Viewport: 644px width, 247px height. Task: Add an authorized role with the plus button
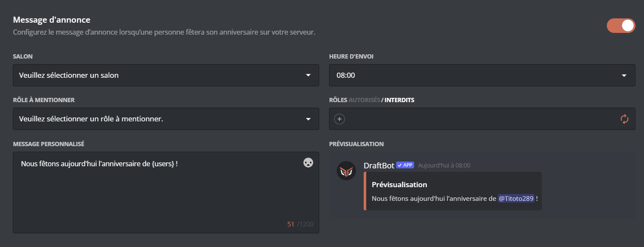point(339,119)
